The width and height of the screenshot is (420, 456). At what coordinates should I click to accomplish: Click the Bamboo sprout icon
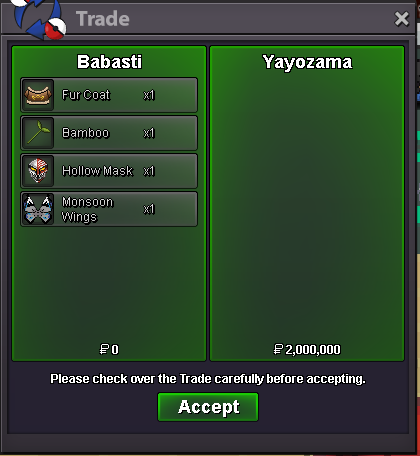point(38,133)
